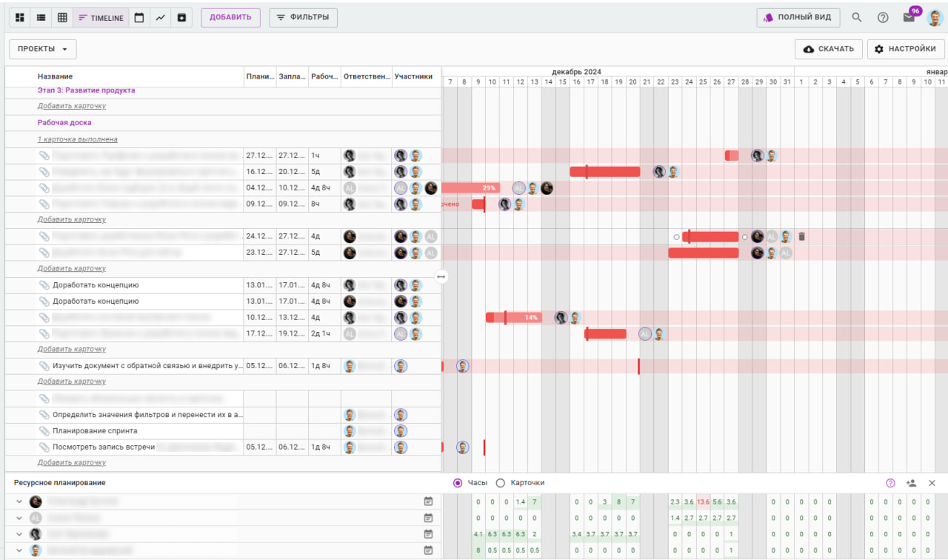Select the Часы radio button
The height and width of the screenshot is (560, 948).
[x=458, y=483]
